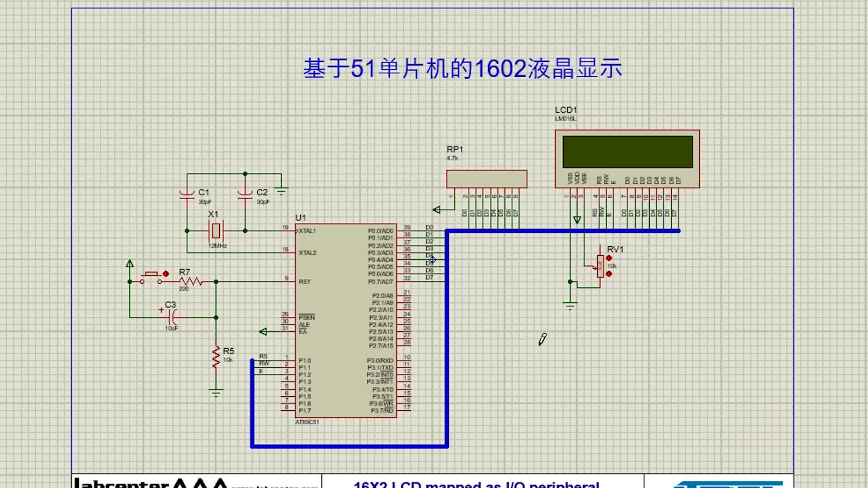Click the LM016L part value label
868x488 pixels.
pyautogui.click(x=566, y=119)
